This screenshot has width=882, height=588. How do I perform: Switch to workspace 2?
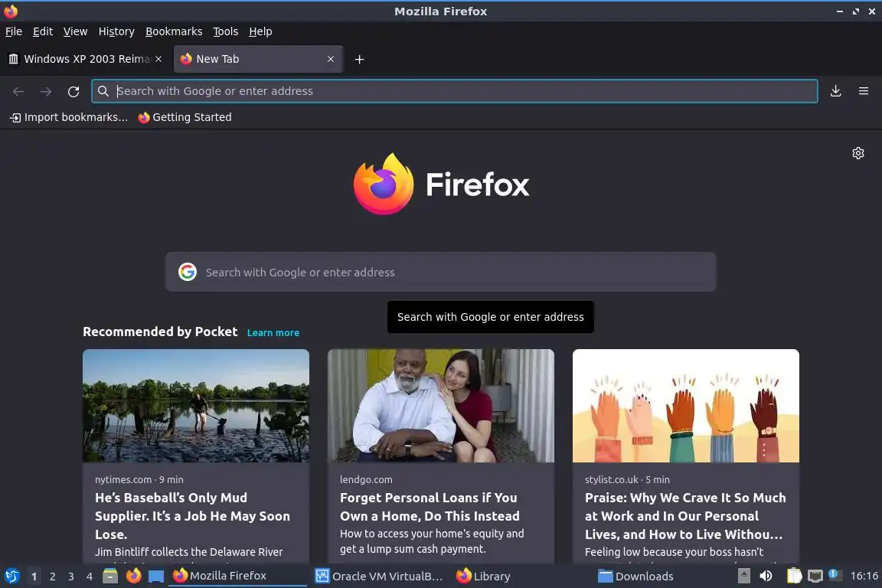tap(53, 577)
